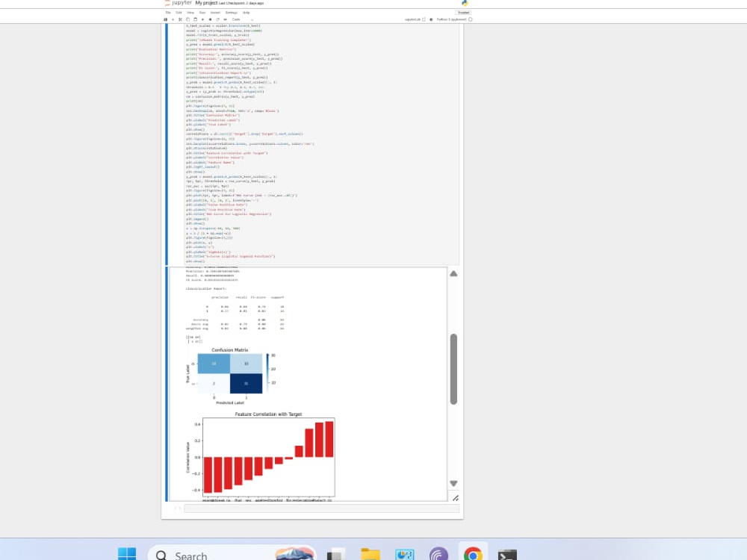Open the File menu

[x=167, y=13]
